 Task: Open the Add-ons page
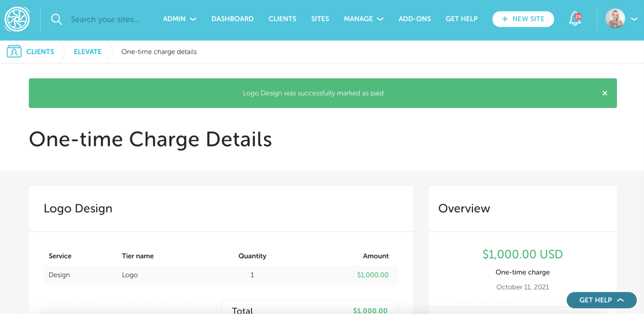[x=415, y=19]
